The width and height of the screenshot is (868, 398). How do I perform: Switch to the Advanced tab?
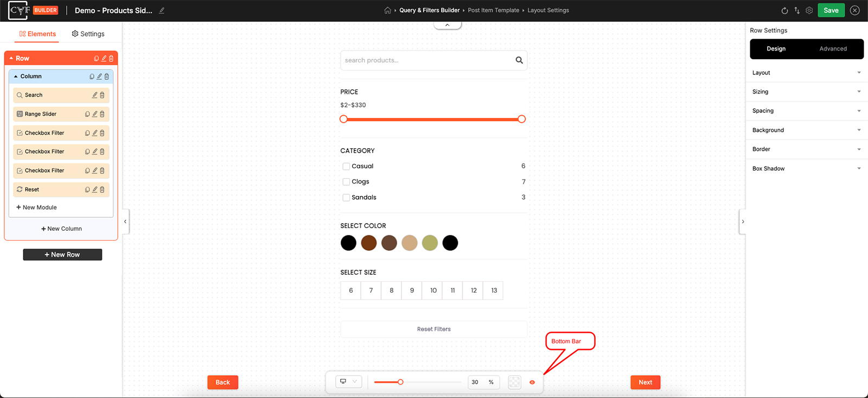tap(833, 49)
